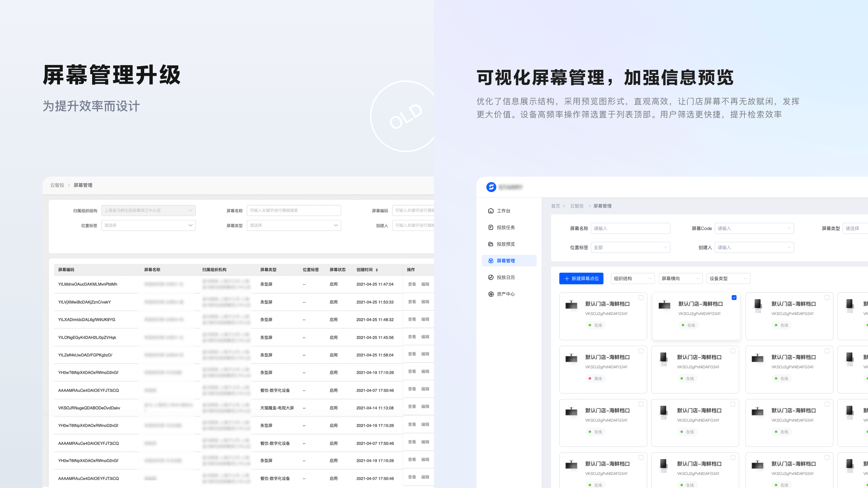Viewport: 868px width, 488px height.
Task: Click the cell YILONgEGyK4DAH2L/0pZVHqk
Action: (x=87, y=338)
